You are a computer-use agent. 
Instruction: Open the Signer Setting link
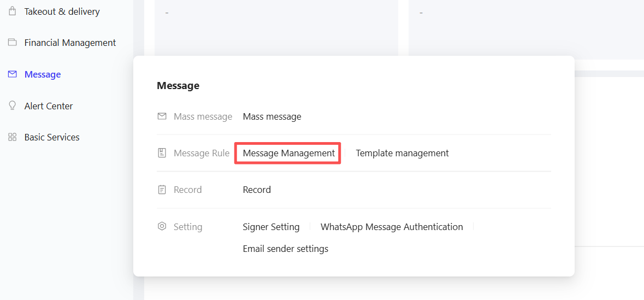point(271,227)
